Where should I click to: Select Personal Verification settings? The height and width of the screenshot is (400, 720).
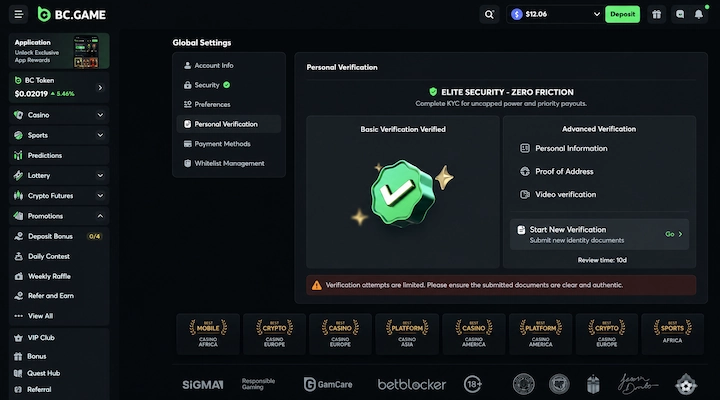[x=229, y=124]
